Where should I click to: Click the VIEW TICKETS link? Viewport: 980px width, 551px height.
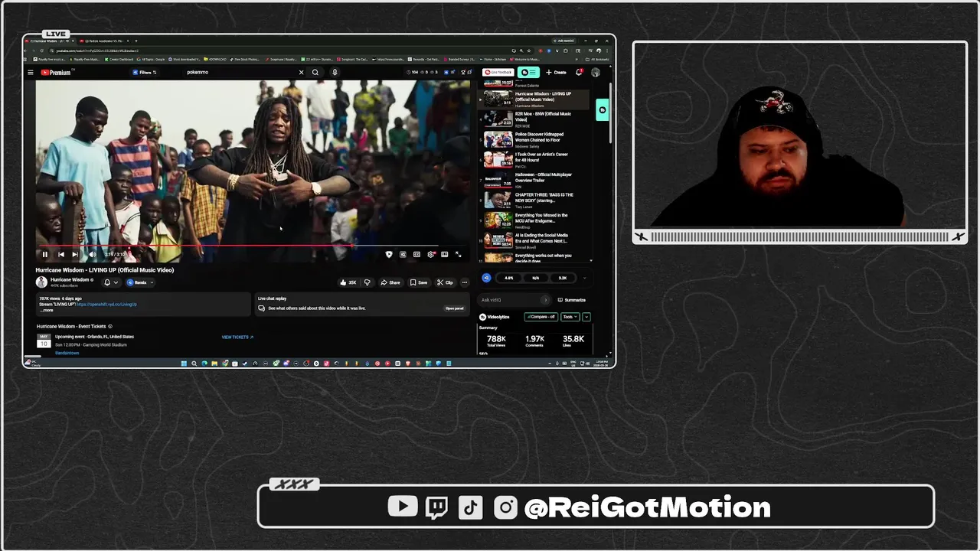(x=237, y=337)
